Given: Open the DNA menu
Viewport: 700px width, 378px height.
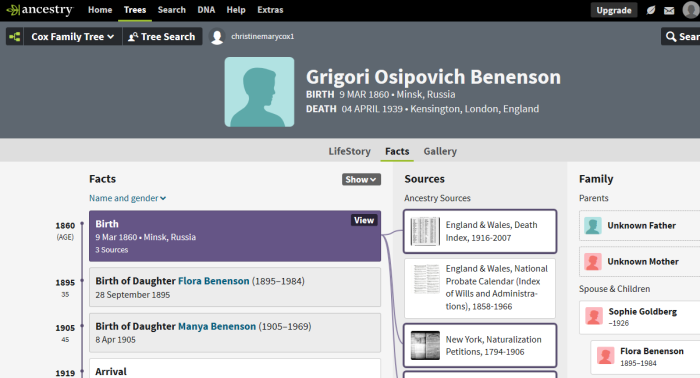Looking at the screenshot, I should 206,10.
